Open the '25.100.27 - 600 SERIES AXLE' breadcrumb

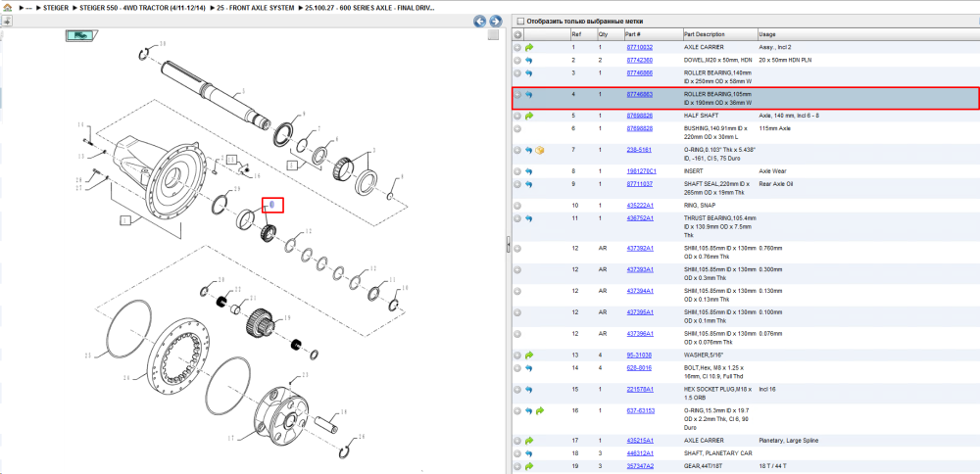[370, 8]
